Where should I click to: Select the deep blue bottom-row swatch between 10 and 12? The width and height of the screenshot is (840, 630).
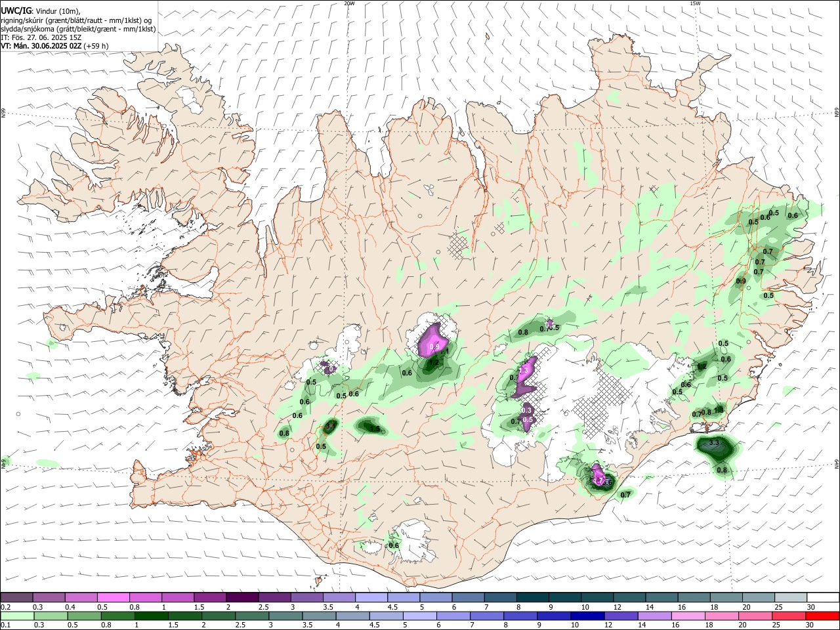click(x=587, y=616)
